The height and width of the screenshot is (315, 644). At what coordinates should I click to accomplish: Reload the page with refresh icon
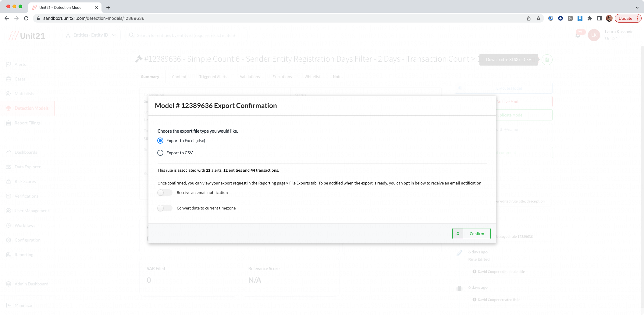(x=26, y=18)
